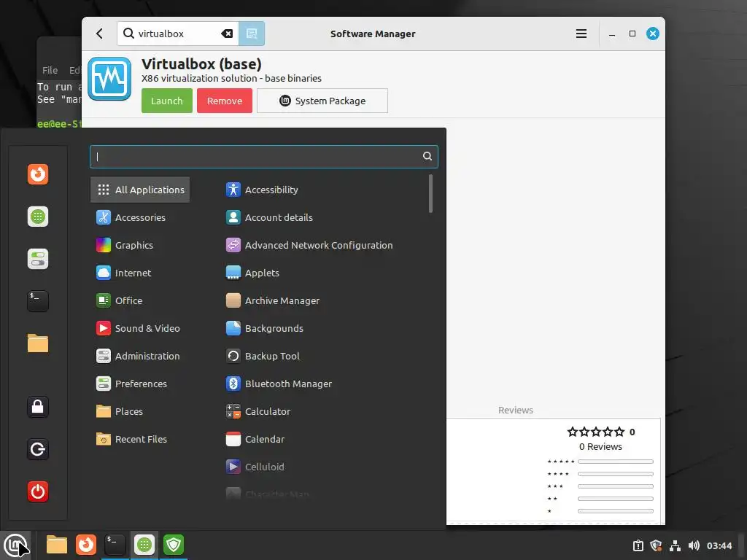Click the application list scrollbar in the menu
This screenshot has width=747, height=560.
(x=430, y=193)
